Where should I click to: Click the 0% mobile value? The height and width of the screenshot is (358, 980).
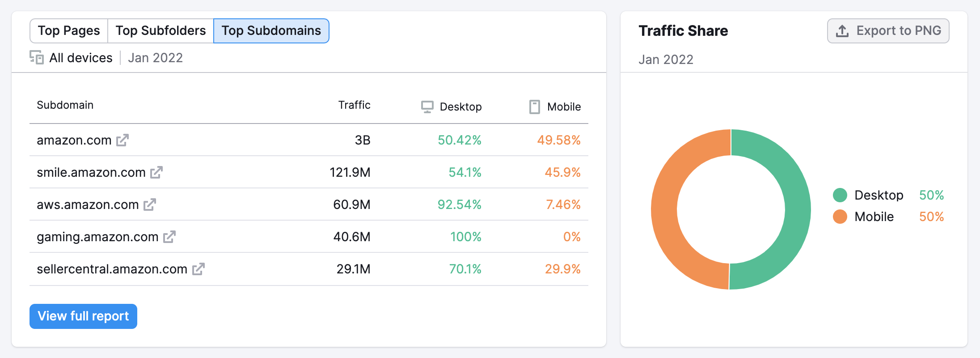pyautogui.click(x=572, y=237)
